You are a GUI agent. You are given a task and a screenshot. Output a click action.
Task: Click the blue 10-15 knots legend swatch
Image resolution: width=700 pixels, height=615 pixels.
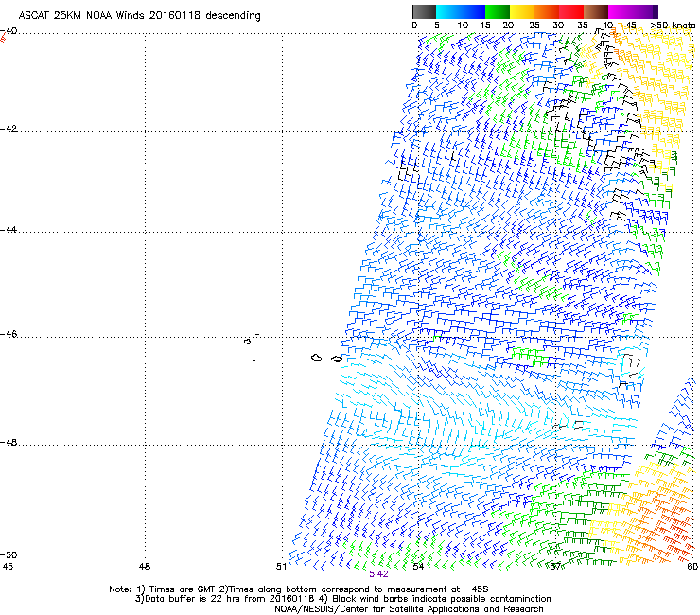[472, 11]
